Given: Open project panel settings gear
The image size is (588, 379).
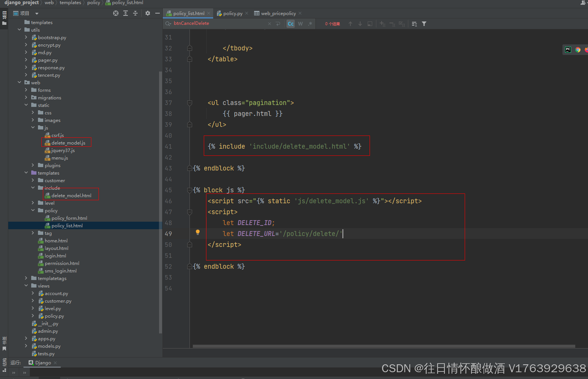Looking at the screenshot, I should pos(148,13).
